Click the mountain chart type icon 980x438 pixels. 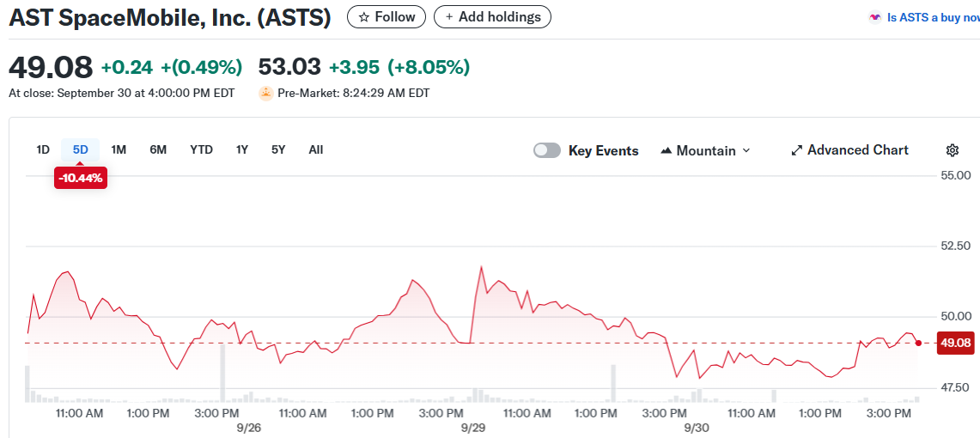click(x=667, y=150)
